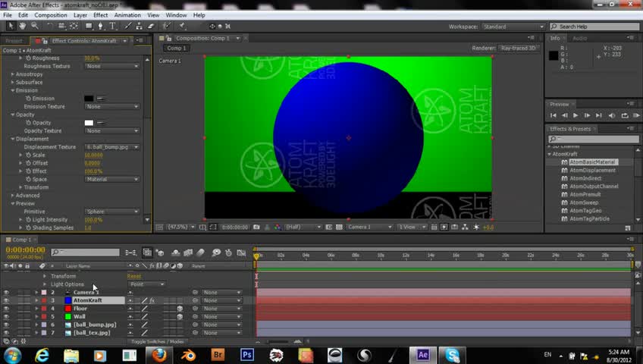This screenshot has width=643, height=364.
Task: Select the Pen tool
Action: click(x=100, y=26)
